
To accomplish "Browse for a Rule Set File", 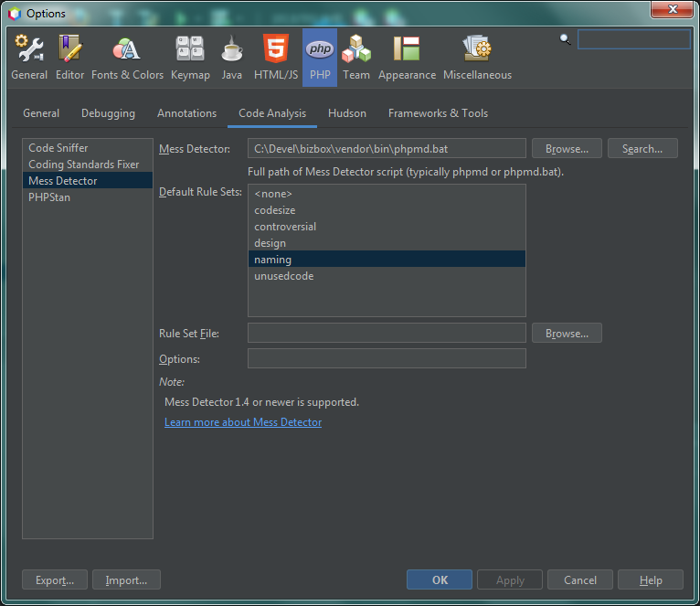I will pyautogui.click(x=567, y=333).
